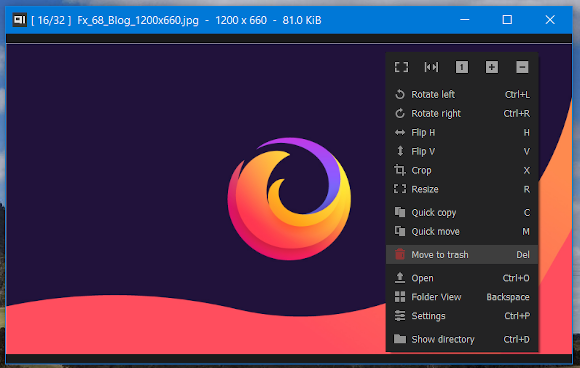Click the Open menu entry
580x368 pixels.
pyautogui.click(x=462, y=278)
